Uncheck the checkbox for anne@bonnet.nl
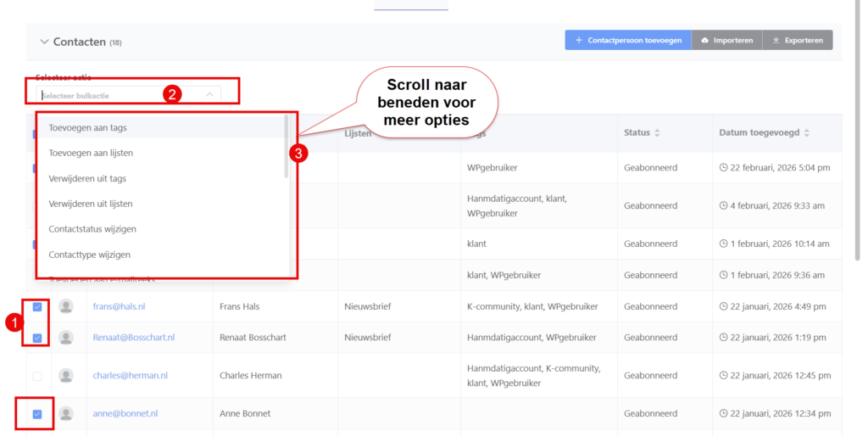 36,414
